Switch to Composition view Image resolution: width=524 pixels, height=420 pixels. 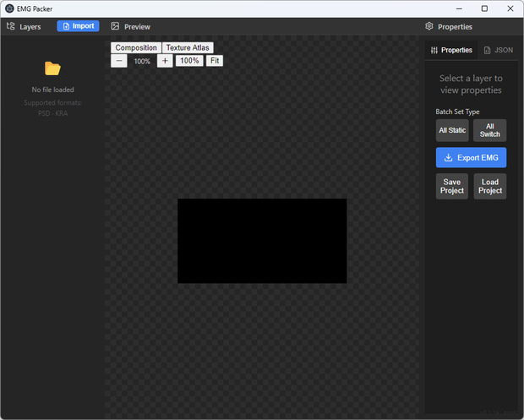click(136, 48)
